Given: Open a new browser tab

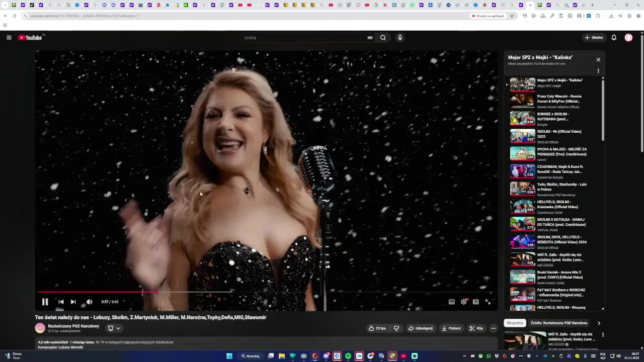Looking at the screenshot, I should tap(592, 5).
